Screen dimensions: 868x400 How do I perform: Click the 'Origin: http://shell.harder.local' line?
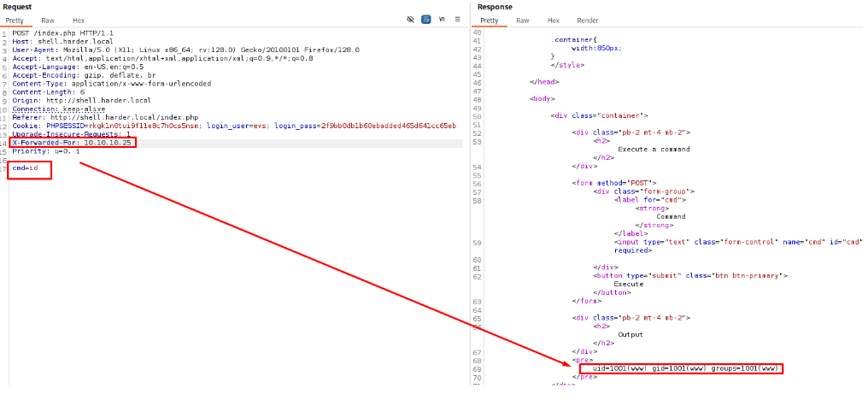point(81,101)
